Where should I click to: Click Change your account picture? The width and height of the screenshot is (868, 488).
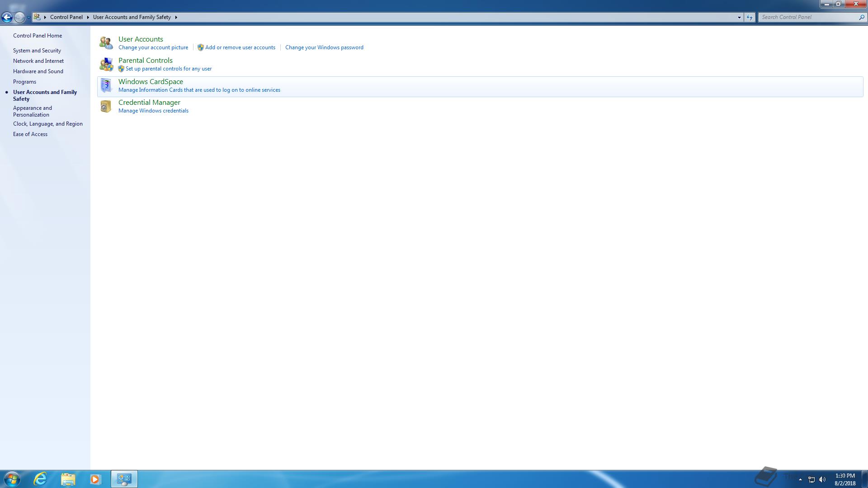click(153, 47)
